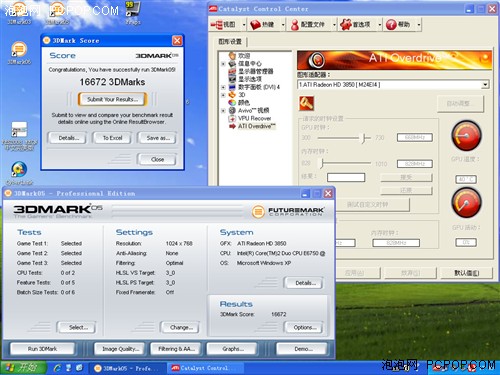This screenshot has width=500, height=375.
Task: Click the 1024 x 768 resolution value
Action: (179, 244)
